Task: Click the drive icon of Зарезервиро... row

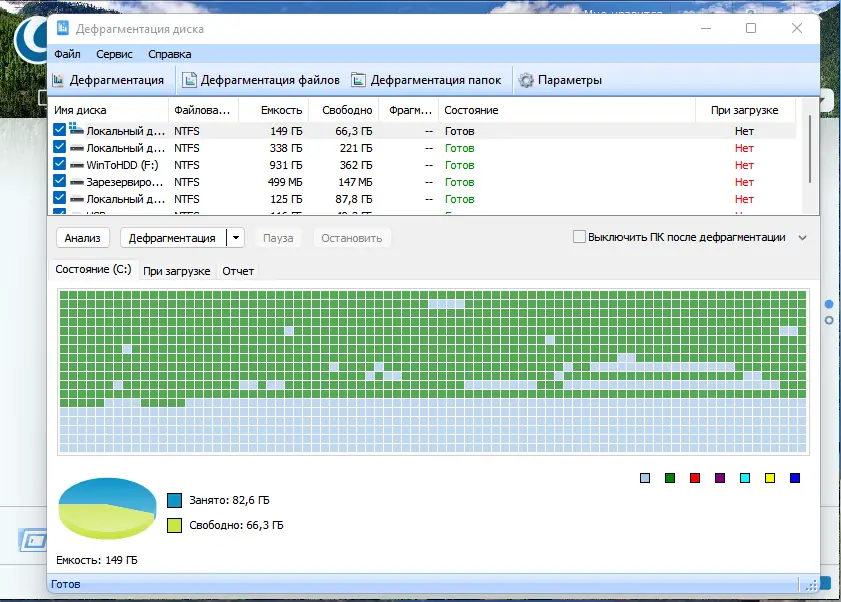Action: point(77,182)
